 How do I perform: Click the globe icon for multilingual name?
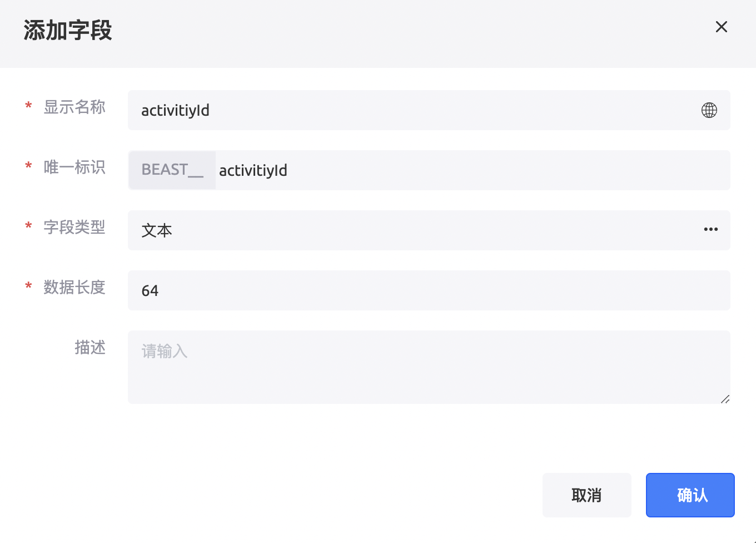point(709,110)
